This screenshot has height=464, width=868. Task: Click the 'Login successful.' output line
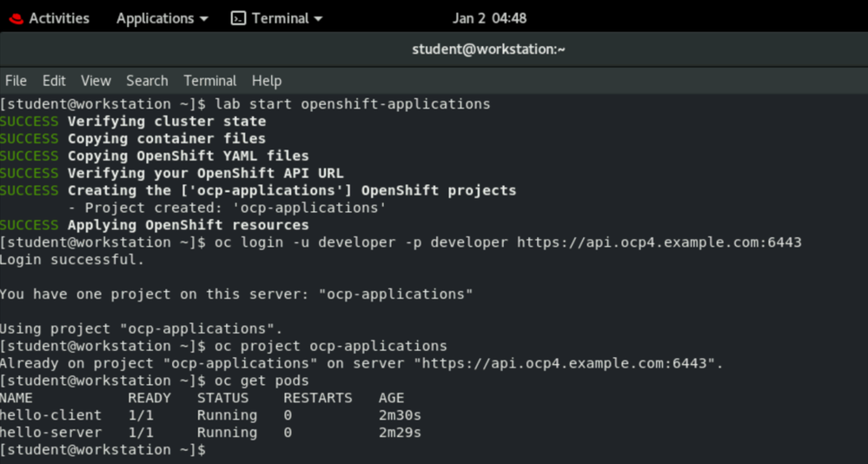72,260
